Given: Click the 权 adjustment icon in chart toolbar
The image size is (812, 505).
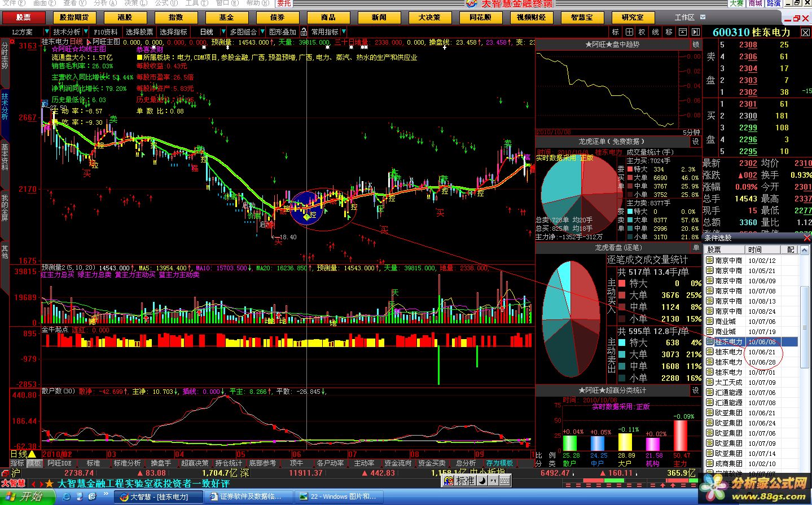Looking at the screenshot, I should click(642, 32).
